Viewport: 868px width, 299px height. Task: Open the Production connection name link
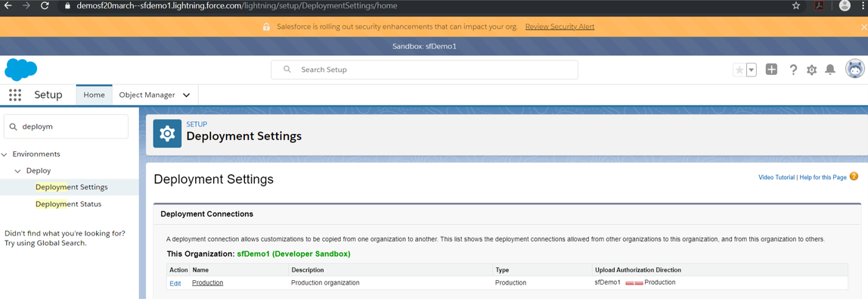click(x=208, y=282)
